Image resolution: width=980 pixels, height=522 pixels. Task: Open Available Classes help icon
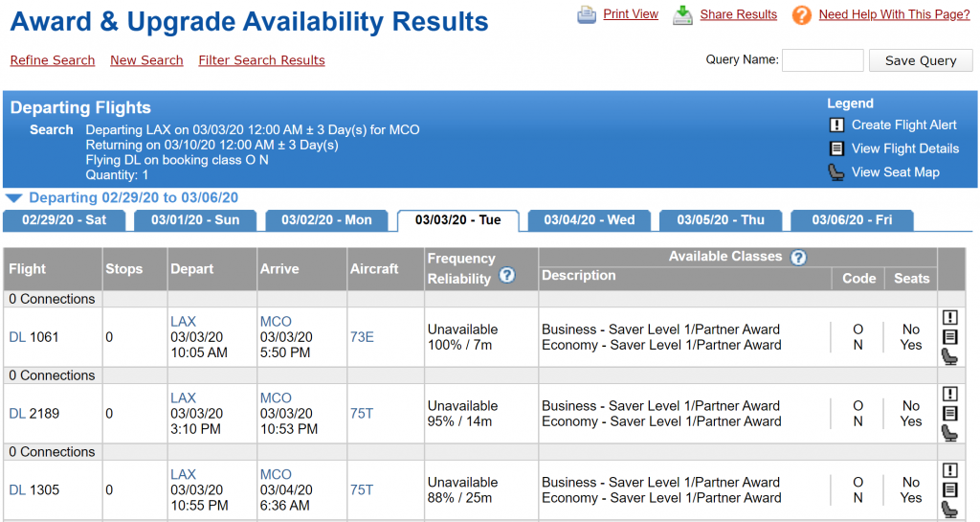[798, 257]
